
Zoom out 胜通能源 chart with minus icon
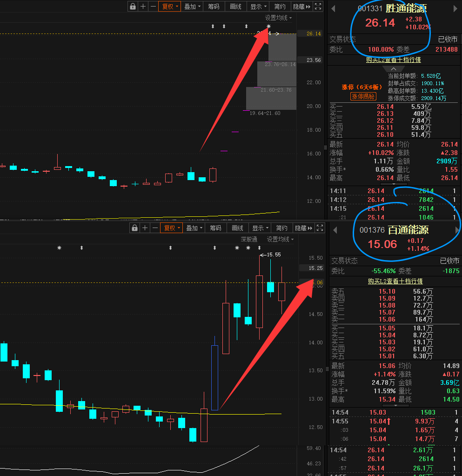[153, 7]
